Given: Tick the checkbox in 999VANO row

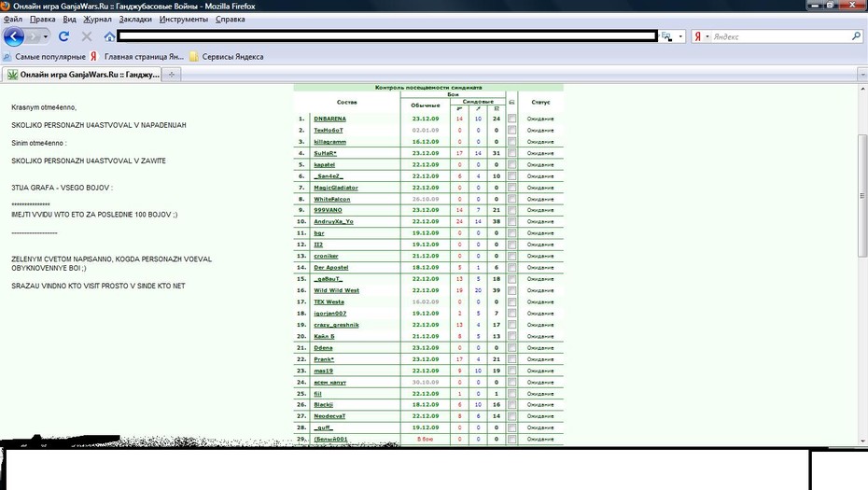Looking at the screenshot, I should (x=511, y=210).
